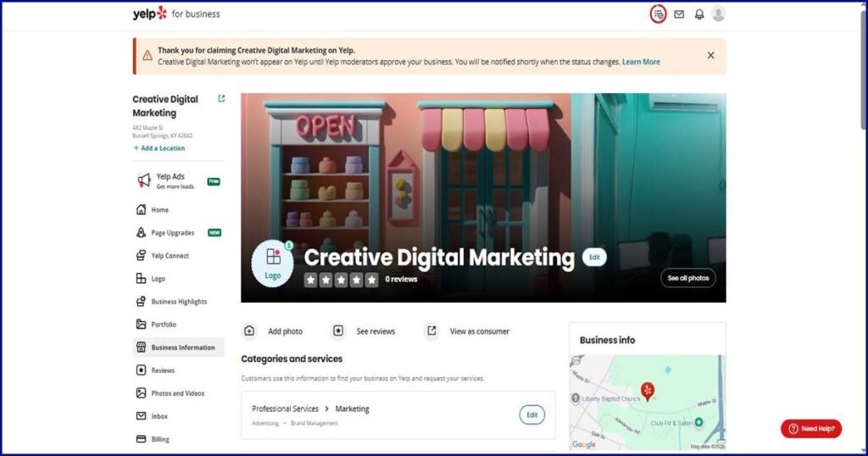This screenshot has height=456, width=868.
Task: Click the Professional Services category text
Action: [x=285, y=409]
